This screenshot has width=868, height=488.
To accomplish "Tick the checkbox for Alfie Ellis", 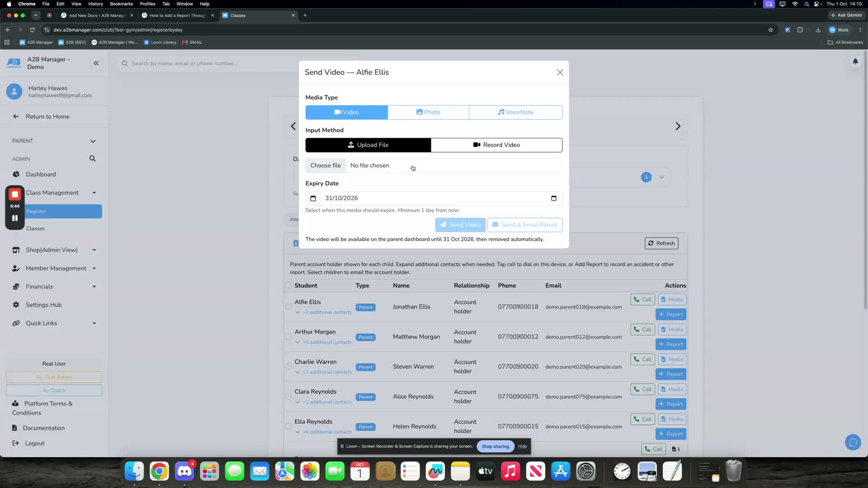I will 288,307.
